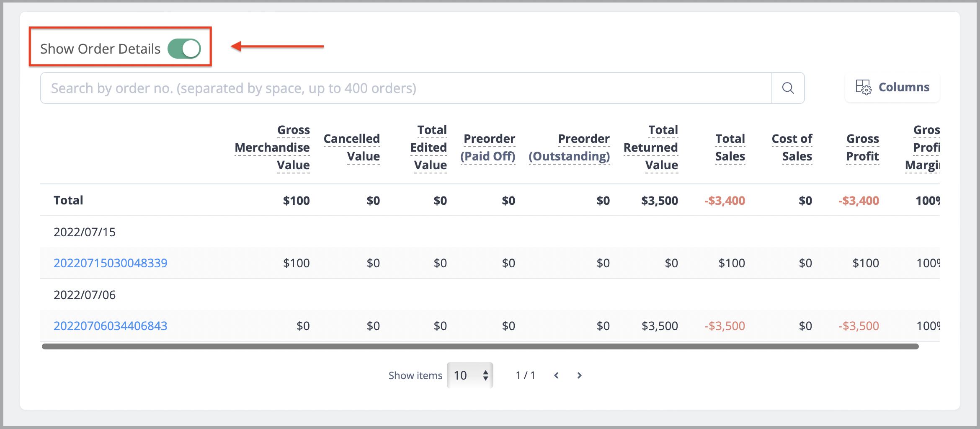Click the Gross Profit column header
The image size is (980, 429).
(863, 147)
